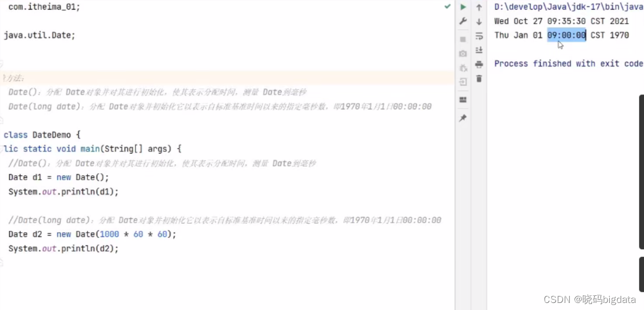Click 'Date d1 = new Date();' line
Viewport: 644px width, 310px height.
pyautogui.click(x=58, y=178)
